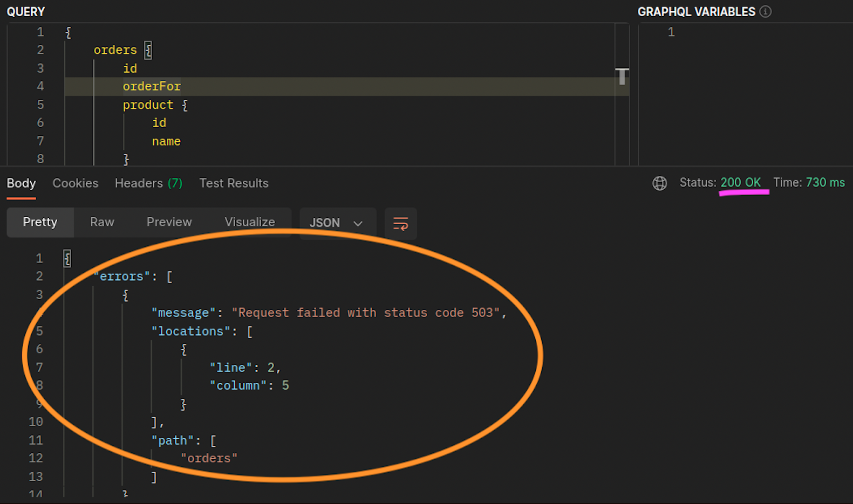The height and width of the screenshot is (504, 853).
Task: Select the Pretty view button
Action: click(x=40, y=222)
